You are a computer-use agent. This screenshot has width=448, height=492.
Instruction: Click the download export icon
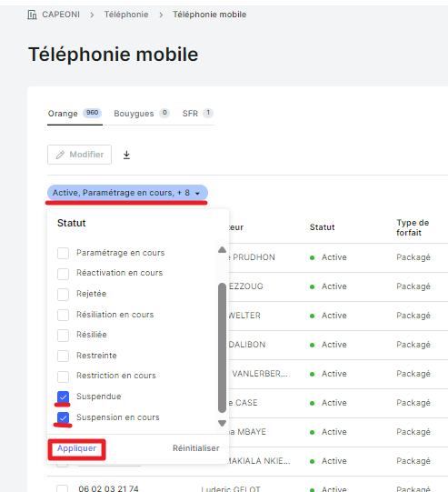point(126,155)
